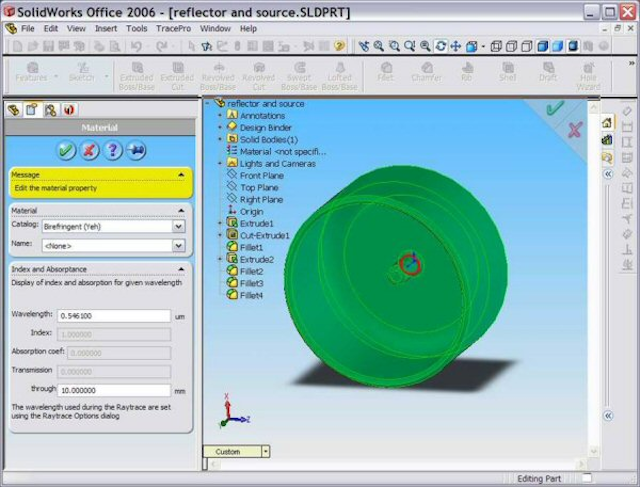Open the File menu
640x487 pixels.
click(28, 29)
